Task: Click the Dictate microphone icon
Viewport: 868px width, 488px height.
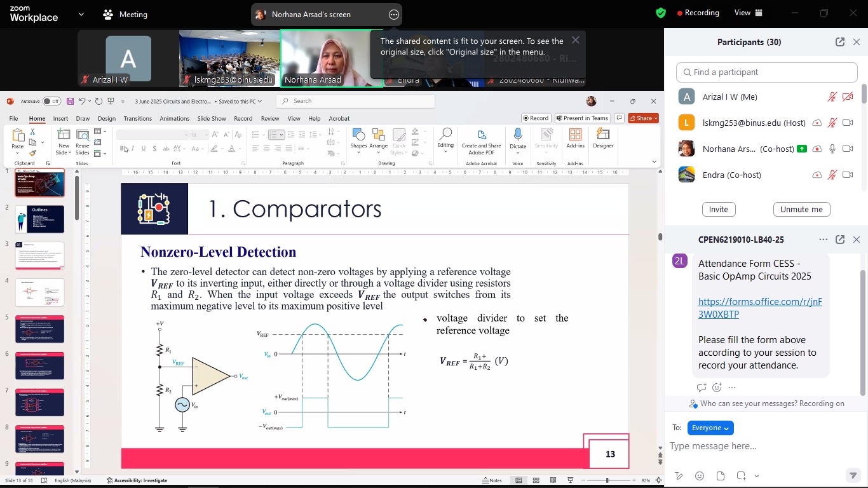Action: coord(518,134)
